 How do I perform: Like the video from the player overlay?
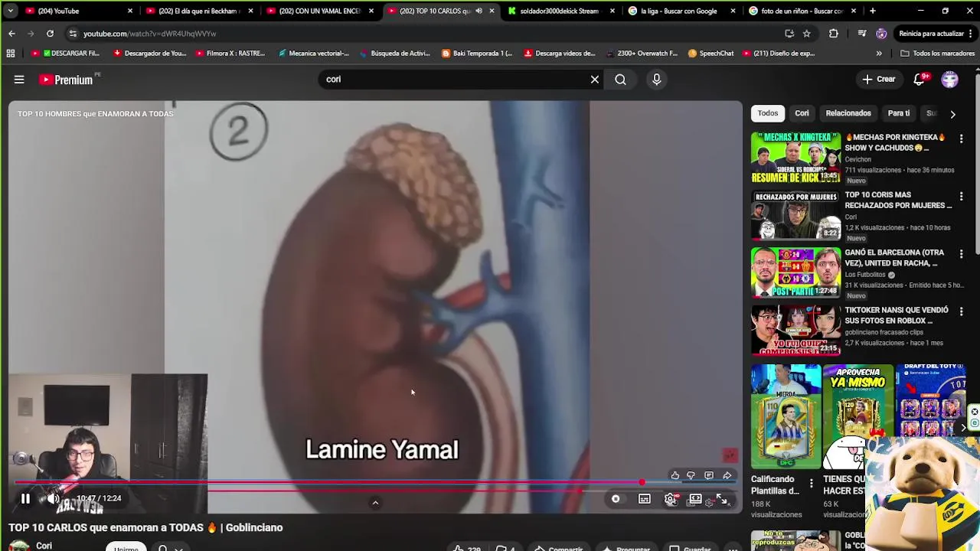pyautogui.click(x=675, y=475)
